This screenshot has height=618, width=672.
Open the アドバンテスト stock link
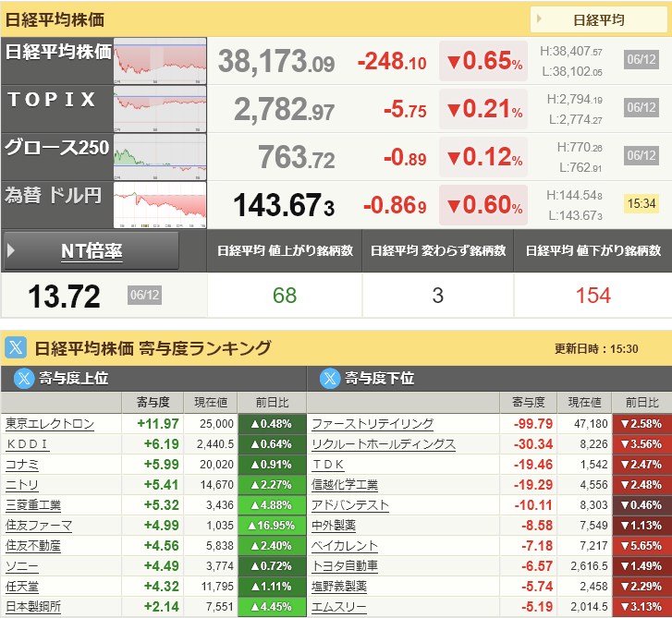tap(350, 505)
